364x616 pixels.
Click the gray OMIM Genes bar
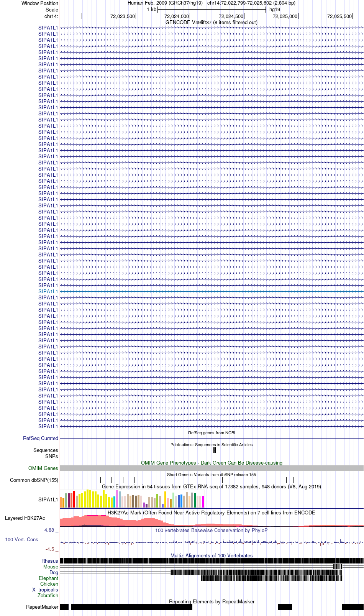pos(212,468)
